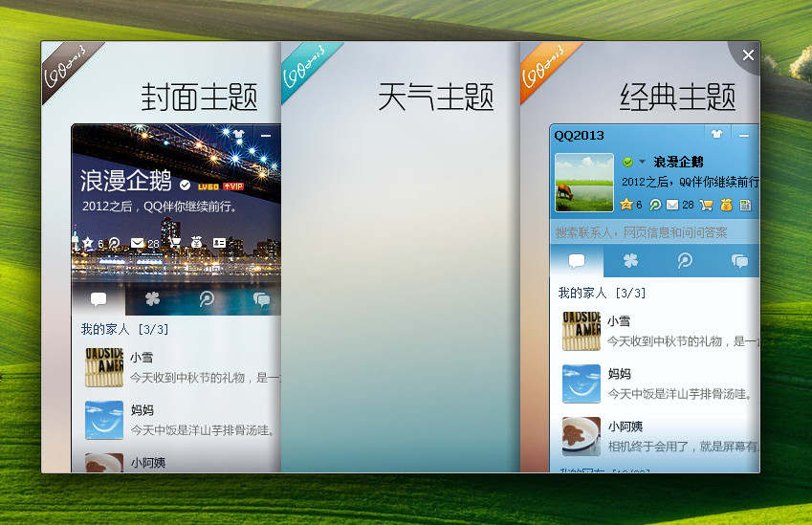812x525 pixels.
Task: Open the document page icon in classic theme
Action: point(745,205)
